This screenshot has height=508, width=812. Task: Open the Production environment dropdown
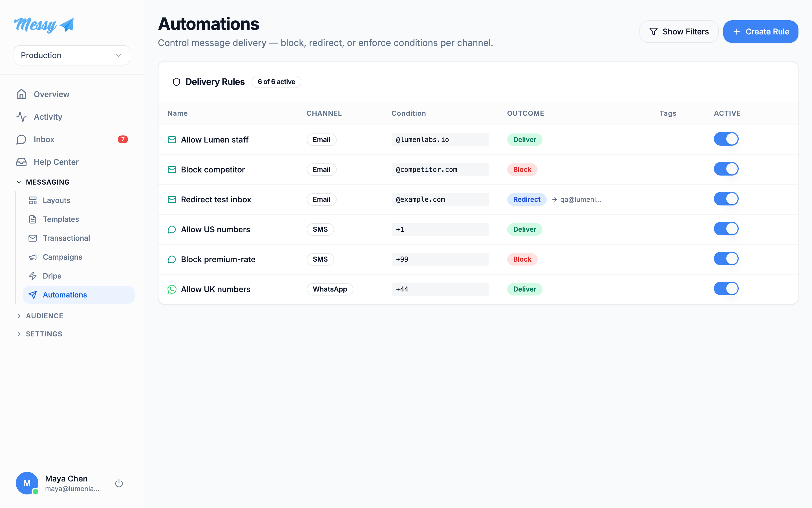pos(72,55)
